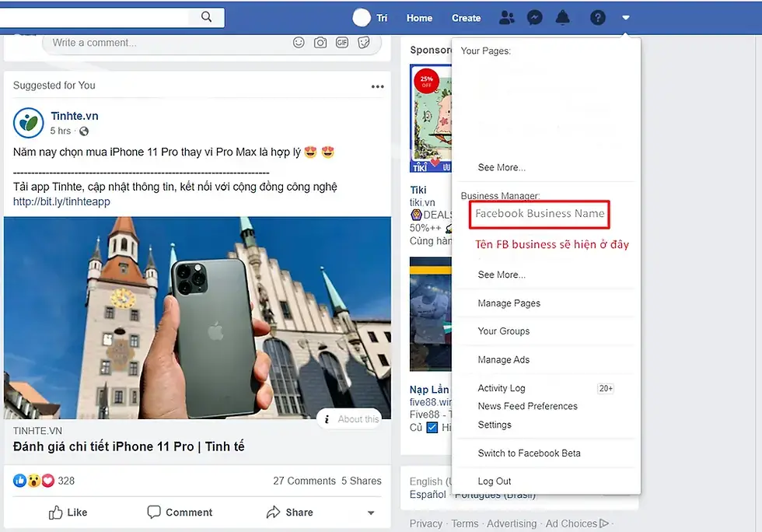Open News Feed Preferences
The width and height of the screenshot is (762, 532).
[x=527, y=406]
